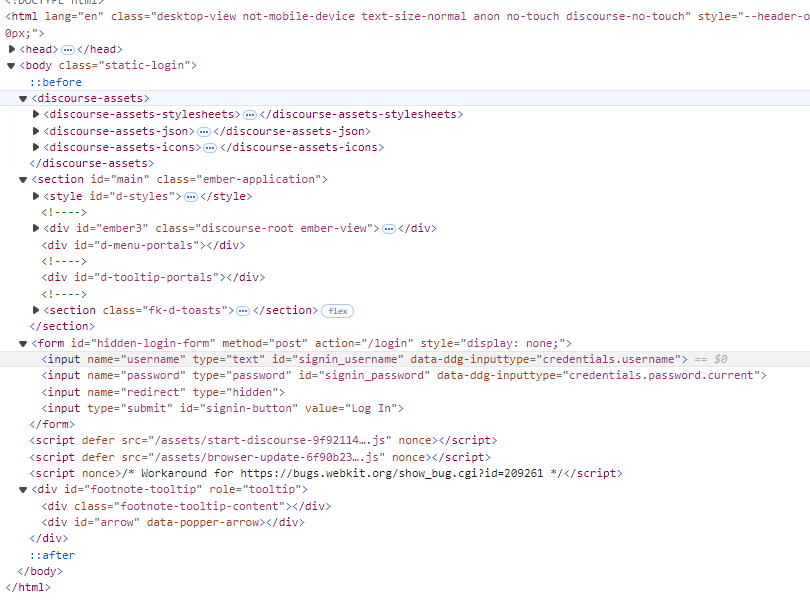The height and width of the screenshot is (616, 810).
Task: Click ellipsis badge of fk-d-toasts section
Action: point(243,311)
